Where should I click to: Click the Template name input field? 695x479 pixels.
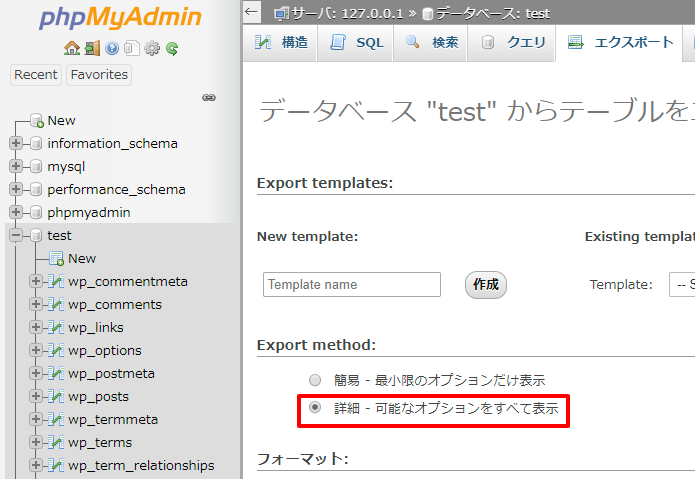tap(352, 285)
